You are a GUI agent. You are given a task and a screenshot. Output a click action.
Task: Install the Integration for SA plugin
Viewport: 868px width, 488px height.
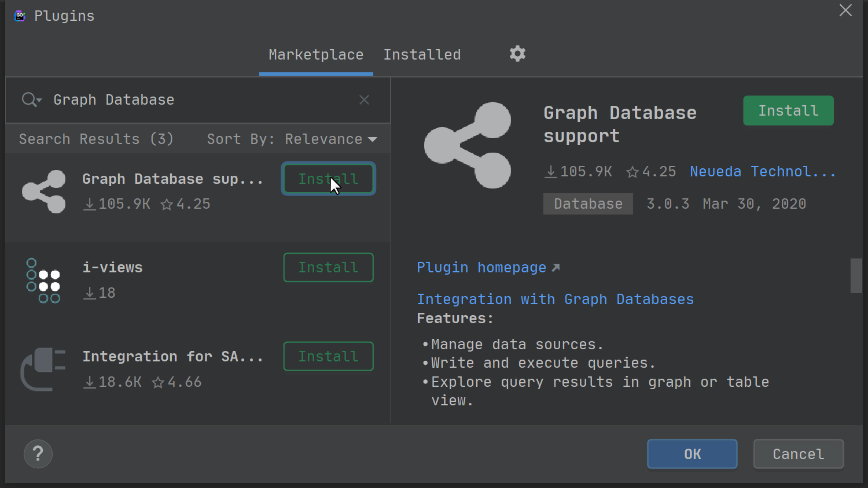coord(328,357)
